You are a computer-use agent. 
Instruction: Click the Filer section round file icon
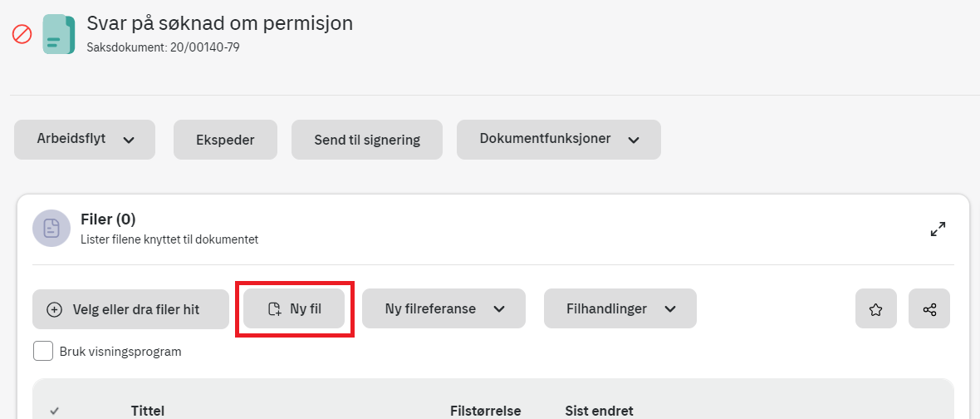(51, 229)
